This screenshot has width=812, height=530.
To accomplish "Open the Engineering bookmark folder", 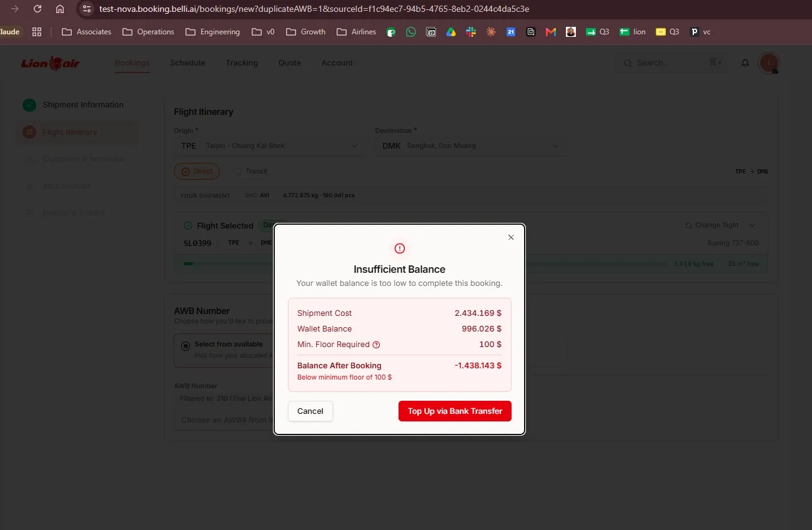I will click(212, 32).
